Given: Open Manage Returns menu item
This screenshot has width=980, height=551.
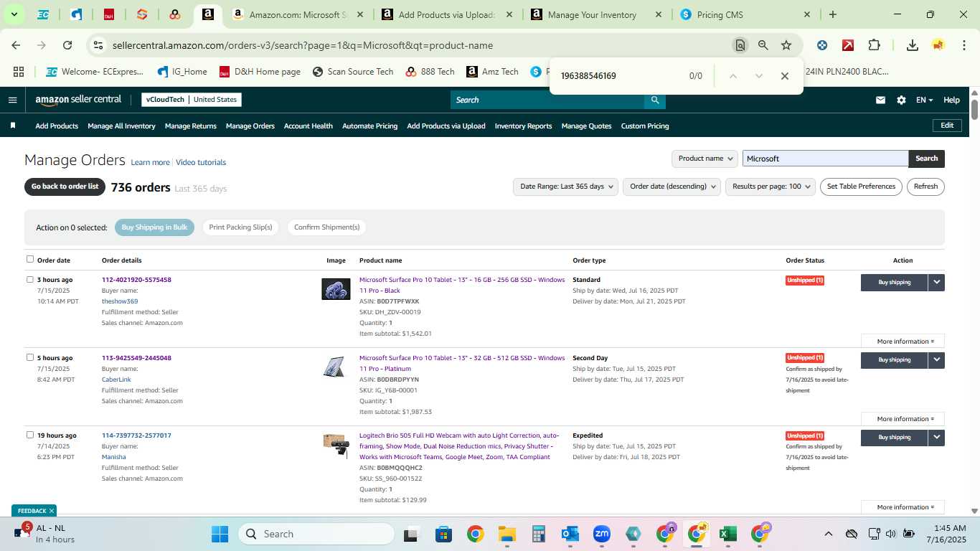Looking at the screenshot, I should [x=191, y=126].
